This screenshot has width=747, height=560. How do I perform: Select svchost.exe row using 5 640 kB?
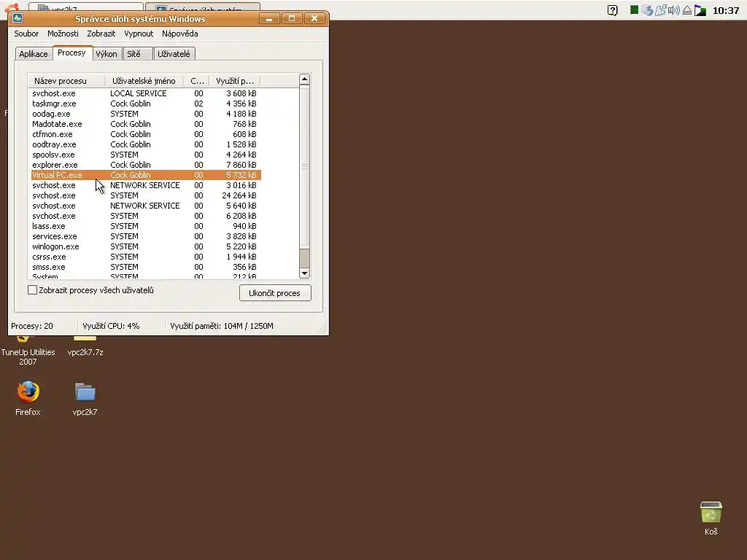(x=146, y=206)
